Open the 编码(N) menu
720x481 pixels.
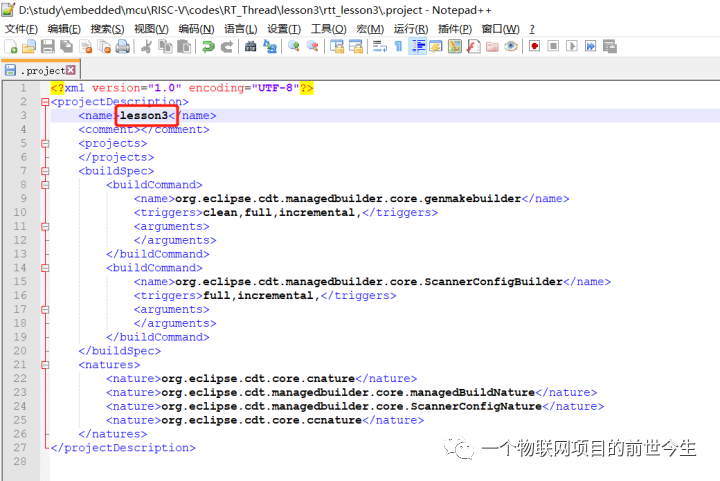pyautogui.click(x=197, y=29)
